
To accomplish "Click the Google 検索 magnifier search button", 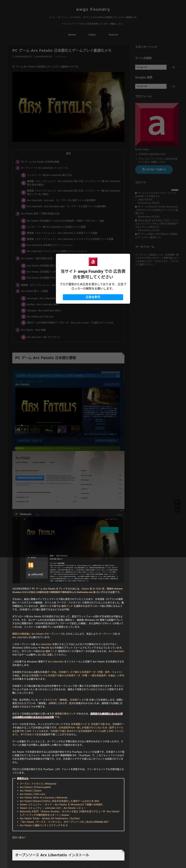I will tap(174, 86).
